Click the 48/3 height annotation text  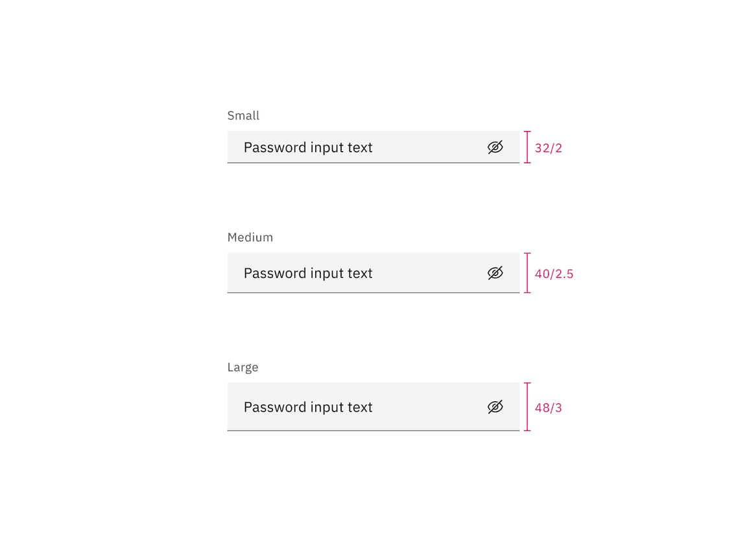pos(547,407)
